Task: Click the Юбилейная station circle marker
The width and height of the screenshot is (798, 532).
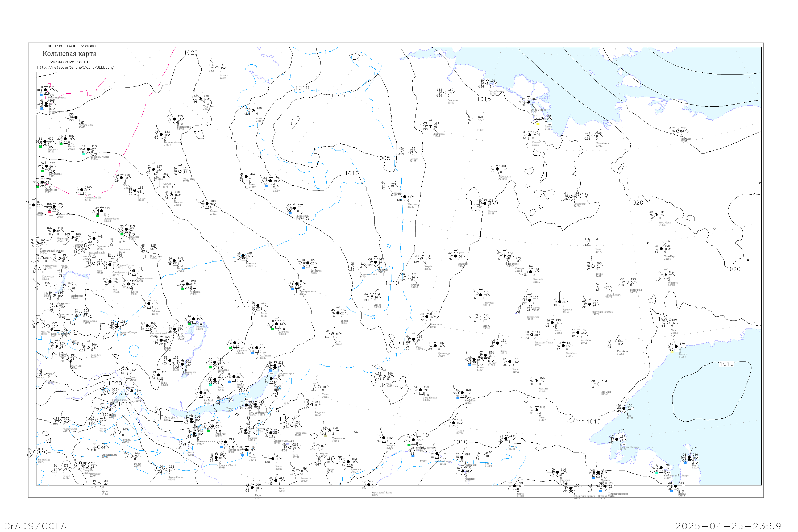Action: [x=593, y=136]
